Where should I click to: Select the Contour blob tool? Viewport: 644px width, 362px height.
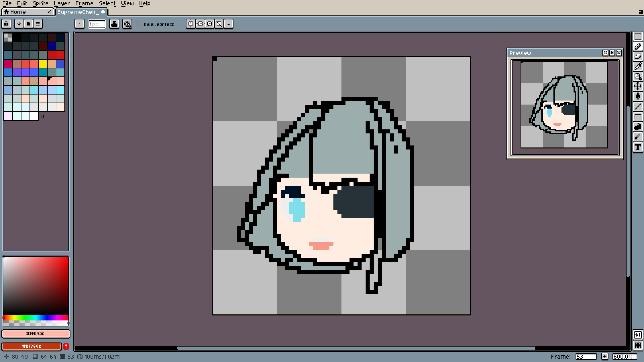[638, 127]
